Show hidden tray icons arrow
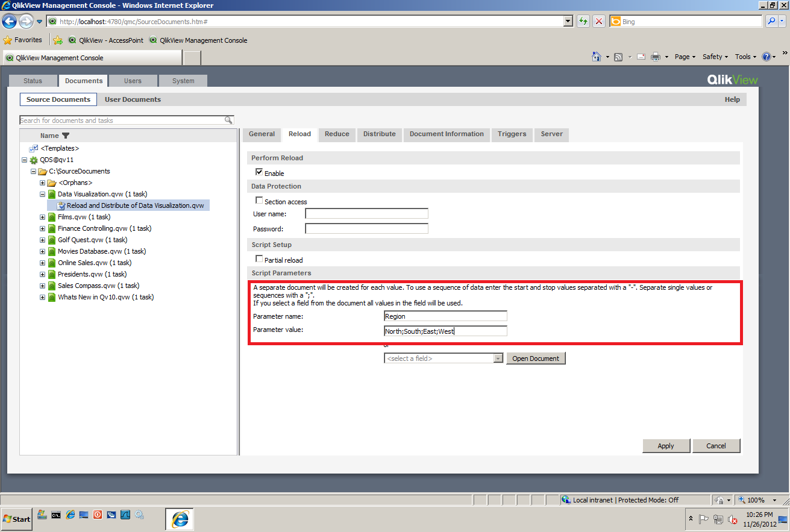 pos(690,519)
